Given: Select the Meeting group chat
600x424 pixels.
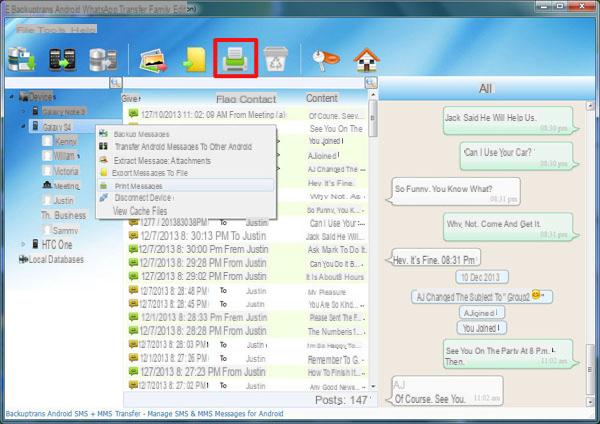Looking at the screenshot, I should click(x=66, y=186).
